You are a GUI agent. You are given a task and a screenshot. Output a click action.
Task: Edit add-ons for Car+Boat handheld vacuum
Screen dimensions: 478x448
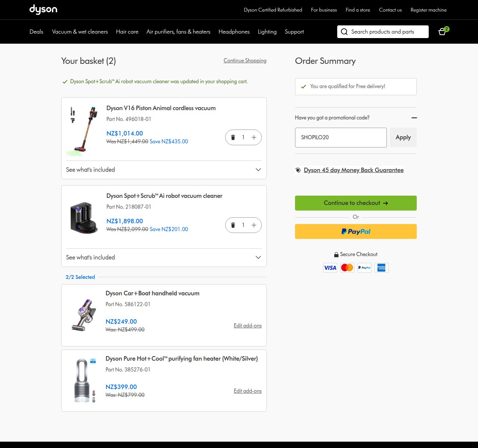248,326
